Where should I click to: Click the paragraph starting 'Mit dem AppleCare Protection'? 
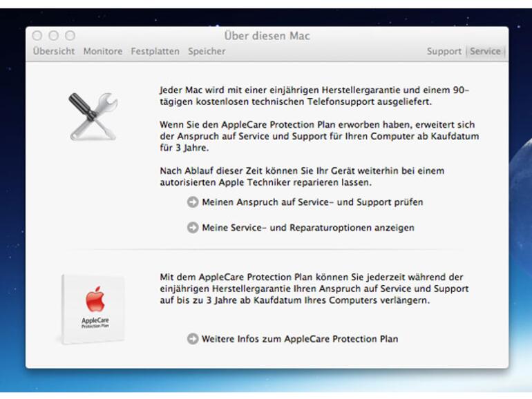(x=314, y=289)
